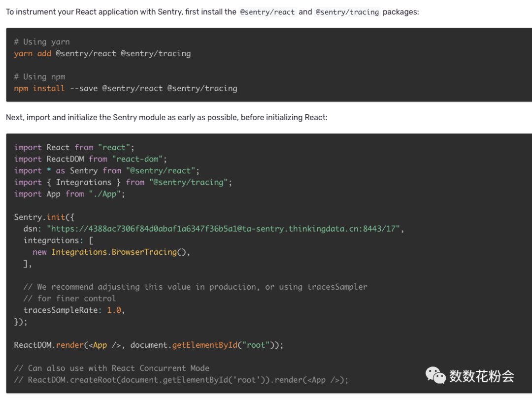
Task: Click the 'We recommend adjusting this value' comment
Action: pyautogui.click(x=195, y=287)
